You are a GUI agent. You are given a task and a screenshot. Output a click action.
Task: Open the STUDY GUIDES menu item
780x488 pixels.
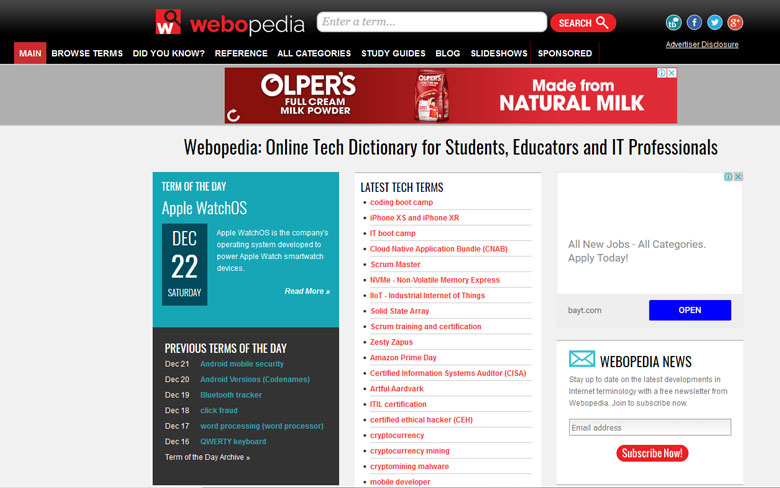393,53
